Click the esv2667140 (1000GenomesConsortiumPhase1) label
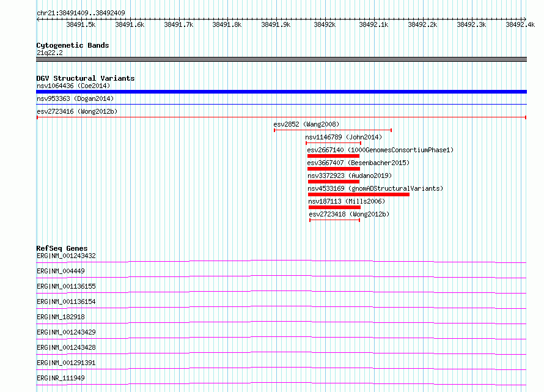The image size is (544, 392). [380, 150]
